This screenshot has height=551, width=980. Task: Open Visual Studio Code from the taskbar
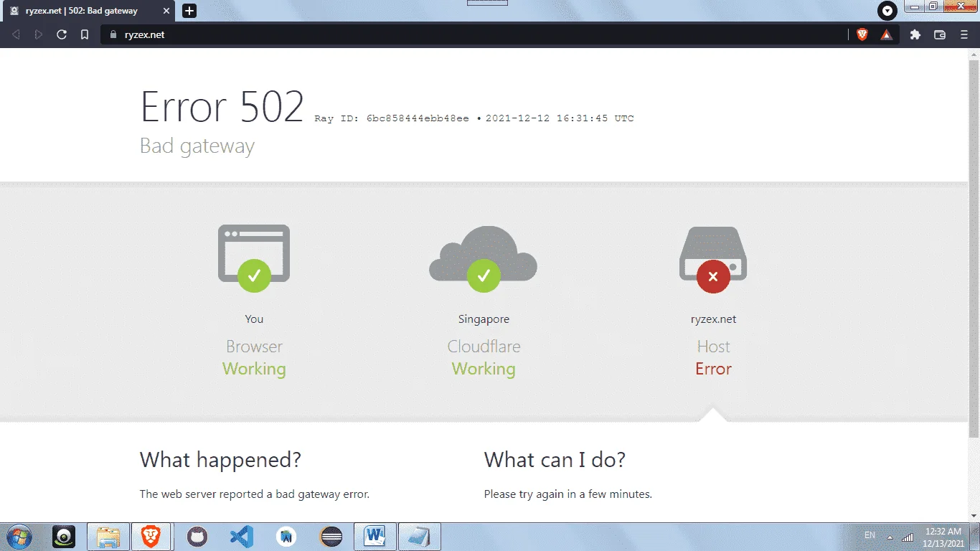[x=242, y=537]
